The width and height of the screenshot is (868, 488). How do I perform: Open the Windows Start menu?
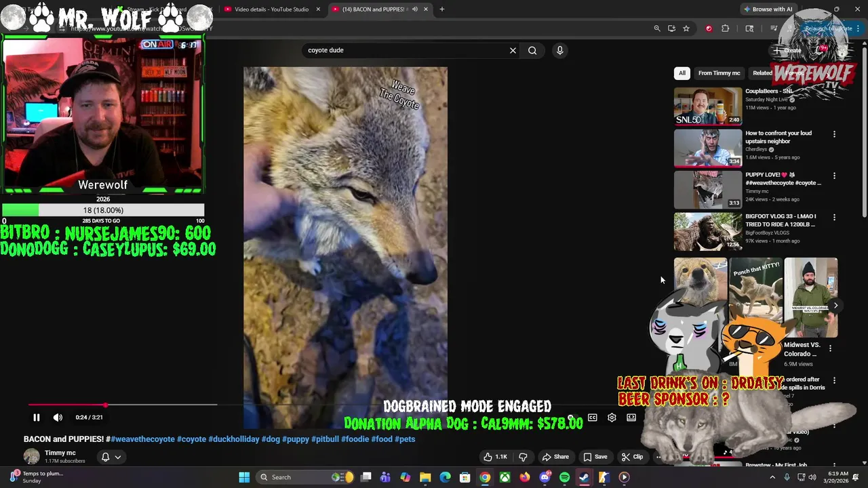tap(244, 477)
